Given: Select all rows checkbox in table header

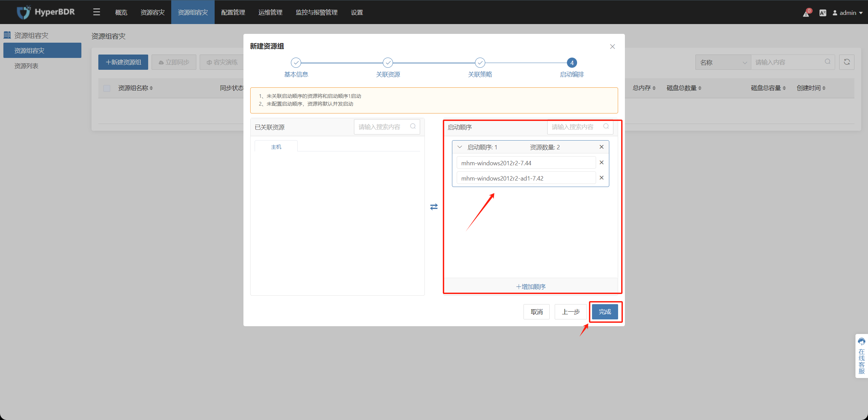Looking at the screenshot, I should click(107, 88).
